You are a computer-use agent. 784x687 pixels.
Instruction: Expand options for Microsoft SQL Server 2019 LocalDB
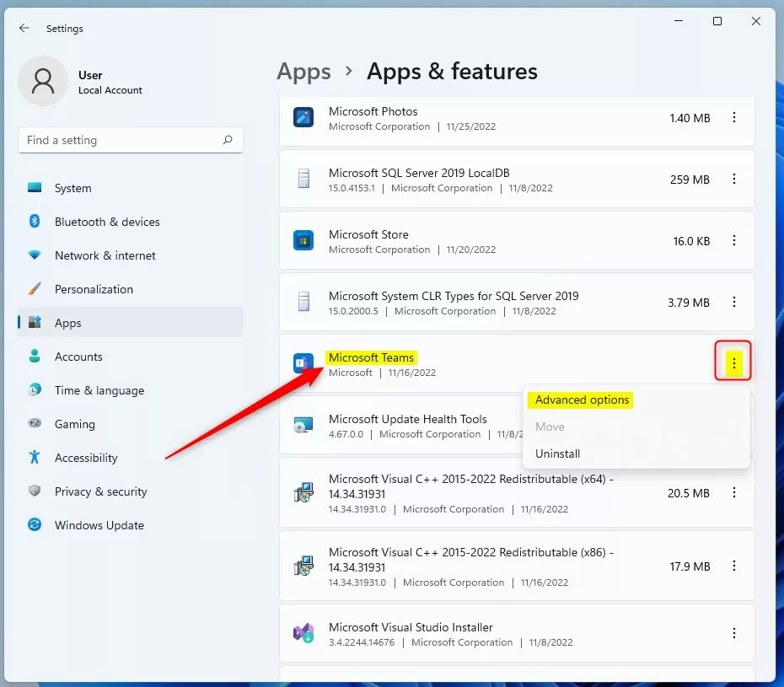[734, 180]
